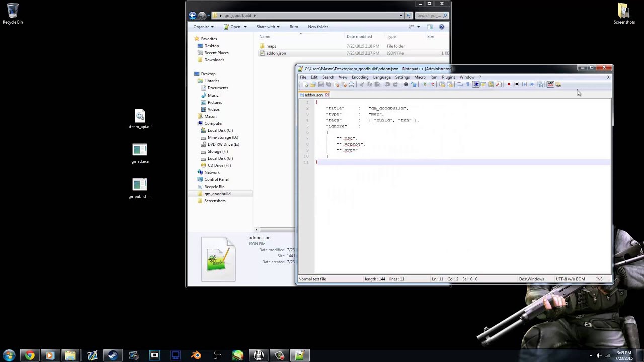Image resolution: width=644 pixels, height=362 pixels.
Task: Open the Search menu in Notepad++
Action: (328, 77)
